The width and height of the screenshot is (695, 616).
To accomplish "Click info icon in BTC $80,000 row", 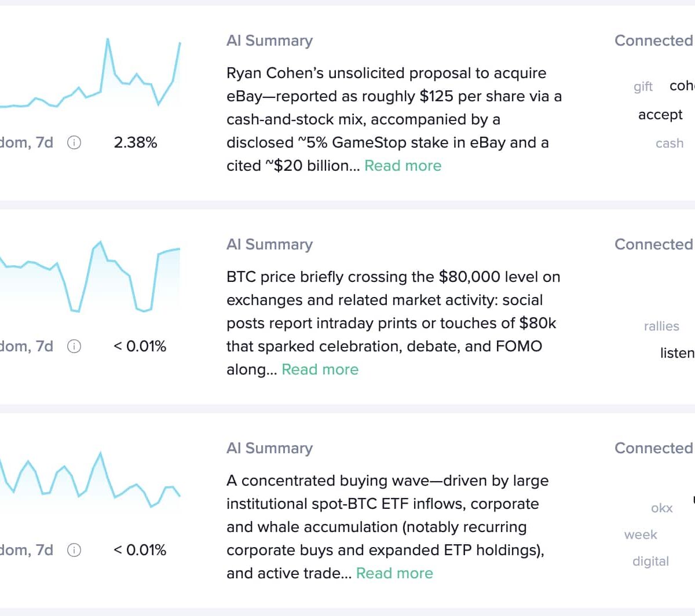I will 74,346.
